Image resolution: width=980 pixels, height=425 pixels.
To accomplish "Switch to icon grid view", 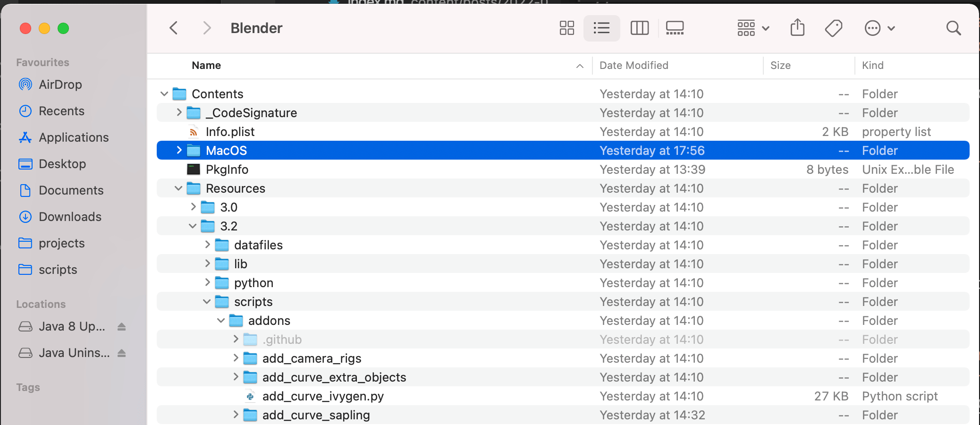I will pos(566,28).
